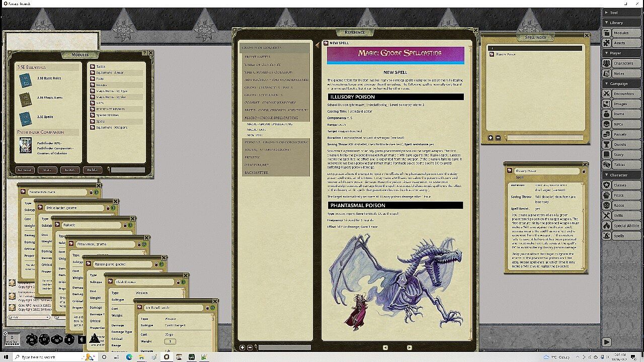Screen dimensions: 644x362
Task: Click the Skills icon in sidebar
Action: (x=607, y=215)
